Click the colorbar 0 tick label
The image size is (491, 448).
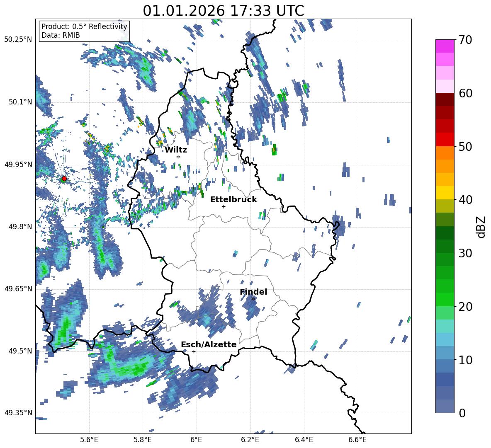click(462, 413)
